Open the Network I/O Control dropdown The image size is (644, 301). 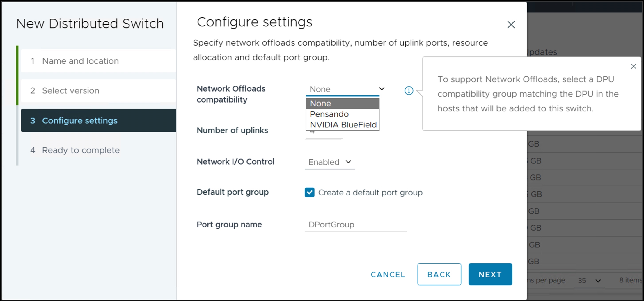click(330, 162)
